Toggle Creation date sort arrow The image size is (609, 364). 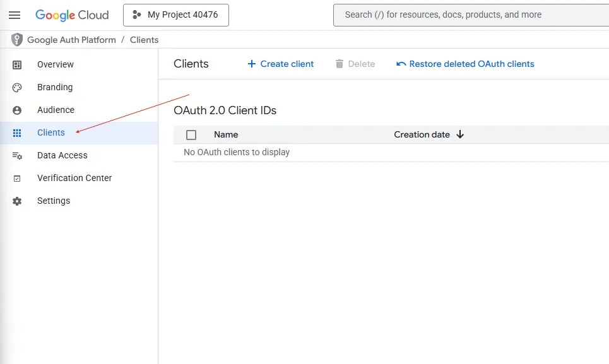460,134
